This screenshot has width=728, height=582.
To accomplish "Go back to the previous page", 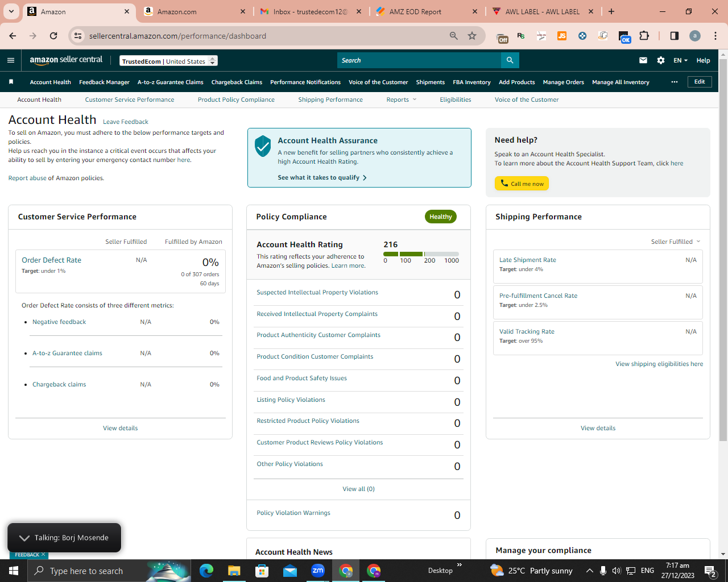I will (13, 36).
